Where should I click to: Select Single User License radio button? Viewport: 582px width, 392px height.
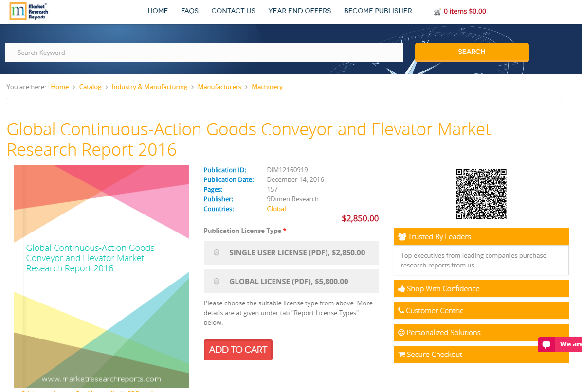tap(217, 252)
